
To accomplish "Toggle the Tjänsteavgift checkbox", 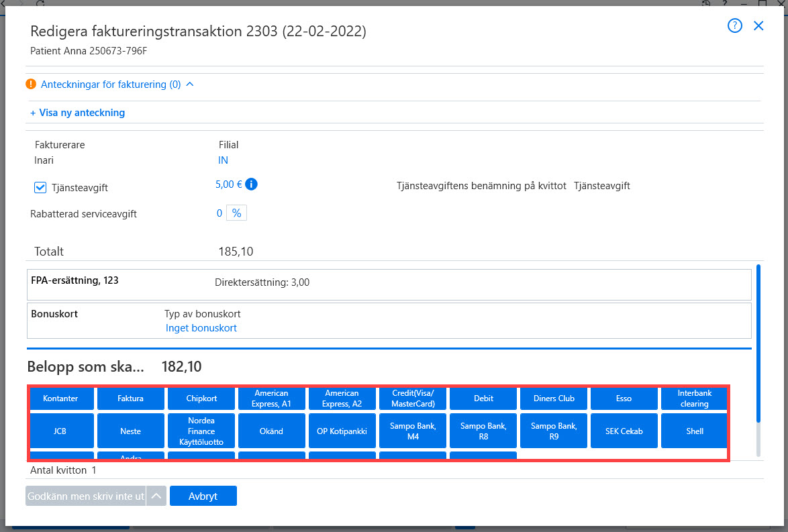I will pyautogui.click(x=40, y=187).
